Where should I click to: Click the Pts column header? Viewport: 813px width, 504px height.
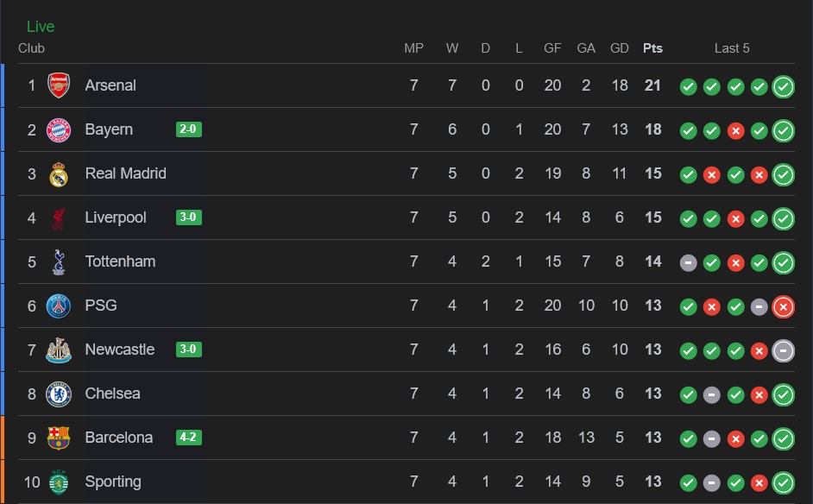652,48
